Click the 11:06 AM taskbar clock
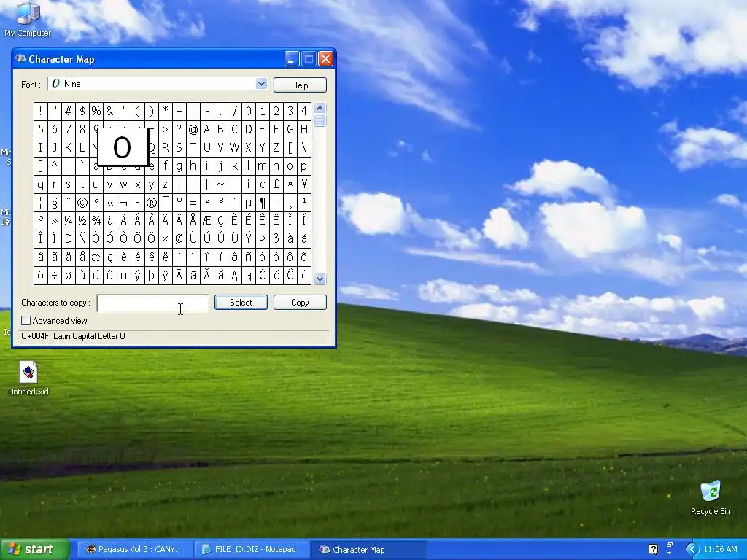The width and height of the screenshot is (747, 560). 720,549
